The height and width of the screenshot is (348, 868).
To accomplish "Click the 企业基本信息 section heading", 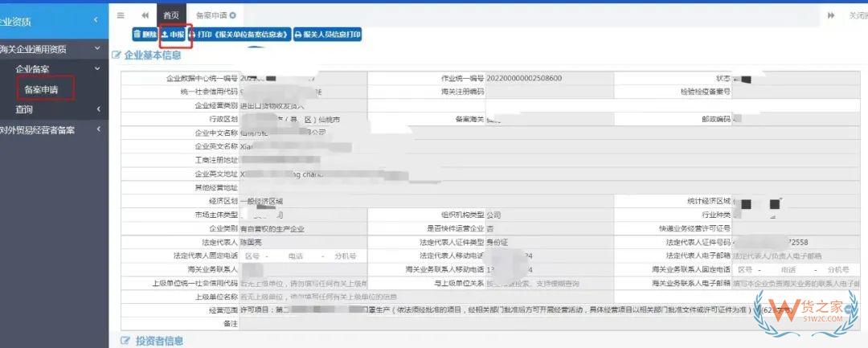I will point(152,55).
